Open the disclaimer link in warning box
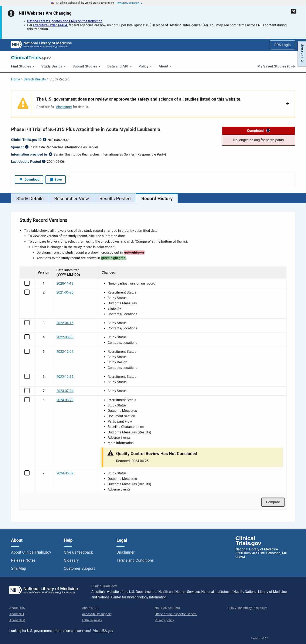306x644 pixels. pyautogui.click(x=64, y=107)
